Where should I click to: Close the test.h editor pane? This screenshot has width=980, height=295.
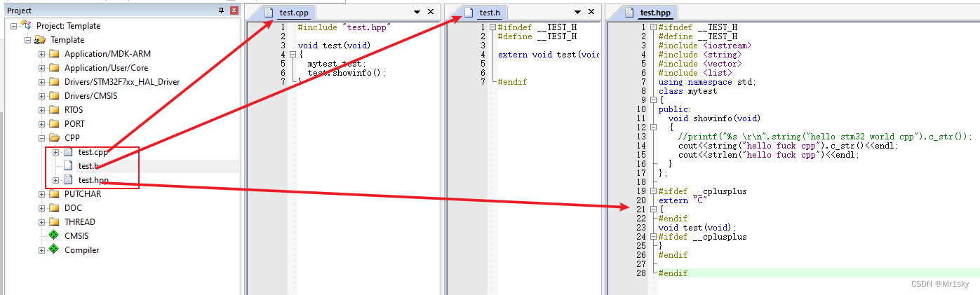tap(591, 12)
